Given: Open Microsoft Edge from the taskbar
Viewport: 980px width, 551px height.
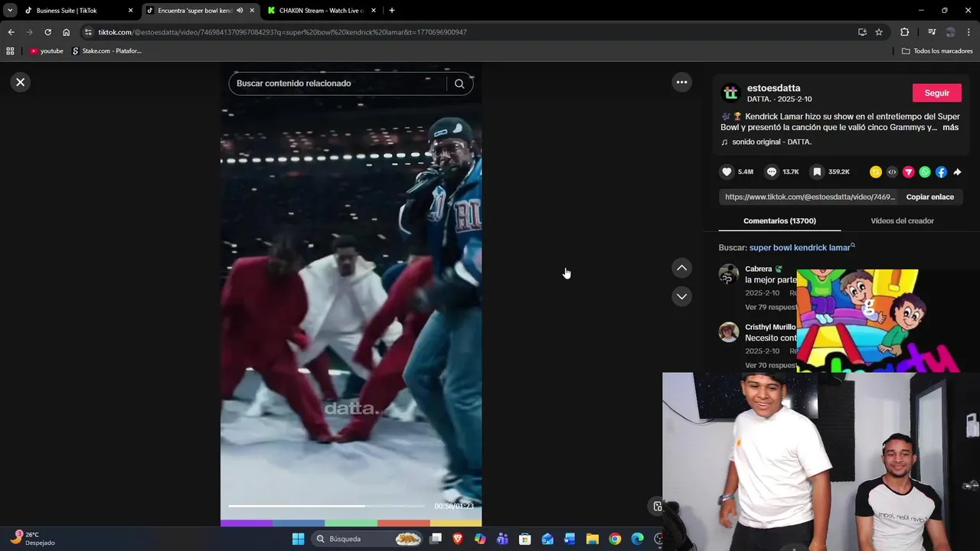Looking at the screenshot, I should [637, 539].
